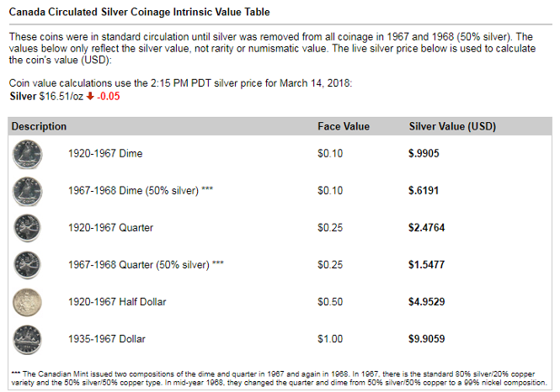The image size is (560, 392).
Task: Click the 1920-1967 Dime description text
Action: coord(105,153)
